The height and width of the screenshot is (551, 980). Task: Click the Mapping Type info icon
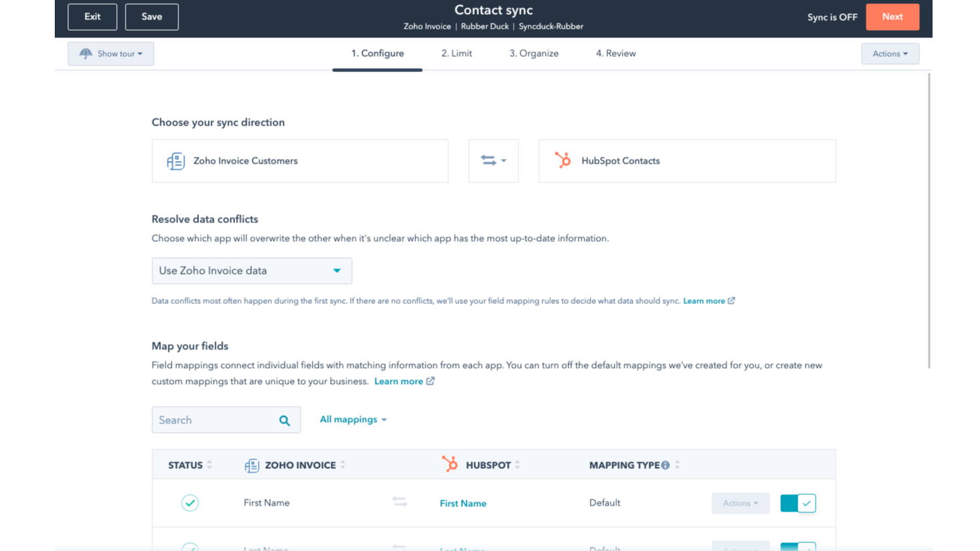665,465
